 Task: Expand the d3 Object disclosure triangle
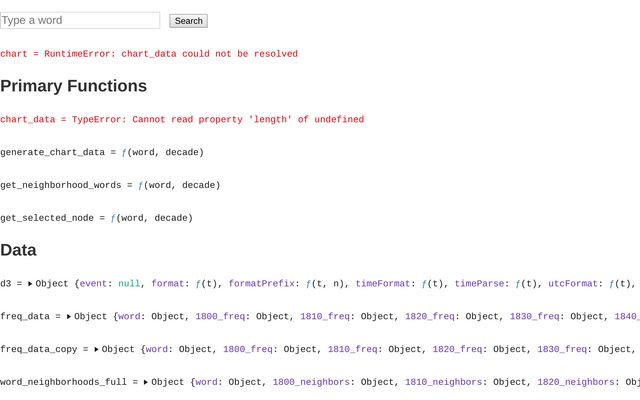pyautogui.click(x=30, y=284)
